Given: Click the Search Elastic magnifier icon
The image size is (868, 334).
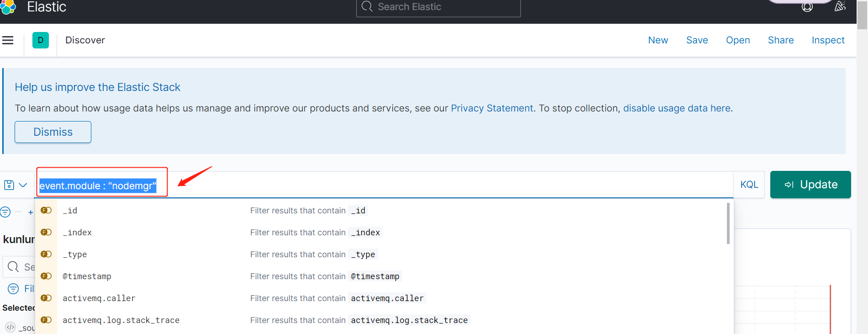Looking at the screenshot, I should (367, 6).
